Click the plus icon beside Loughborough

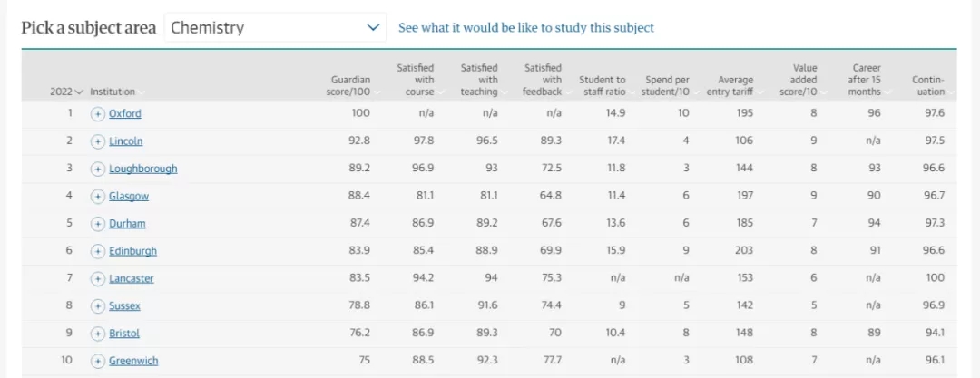(97, 169)
